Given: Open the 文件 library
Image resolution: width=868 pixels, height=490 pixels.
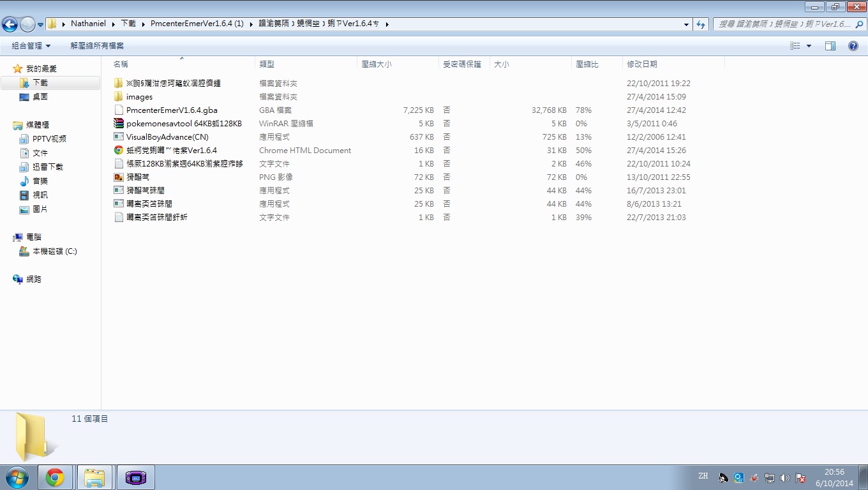Looking at the screenshot, I should pyautogui.click(x=40, y=153).
